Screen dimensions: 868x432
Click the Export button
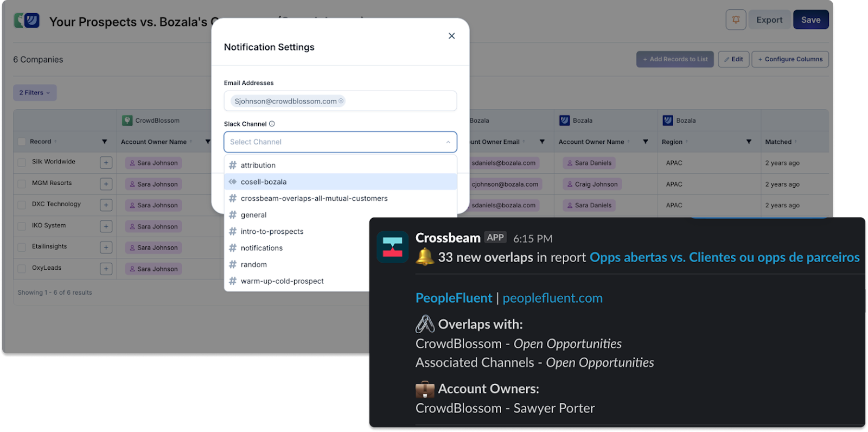click(x=769, y=20)
